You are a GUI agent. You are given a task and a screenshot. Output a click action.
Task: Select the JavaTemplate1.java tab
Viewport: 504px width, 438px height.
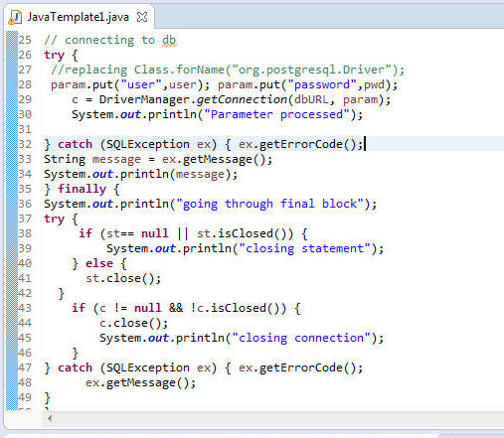[79, 17]
